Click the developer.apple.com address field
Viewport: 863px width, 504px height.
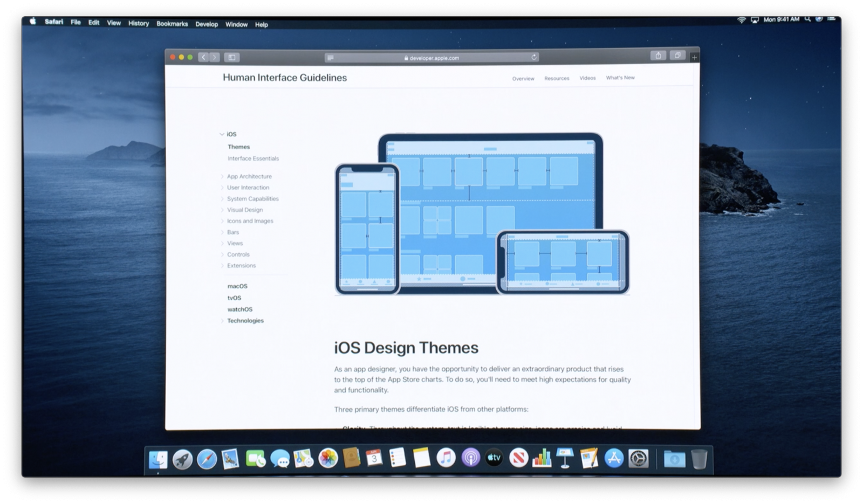[x=432, y=58]
